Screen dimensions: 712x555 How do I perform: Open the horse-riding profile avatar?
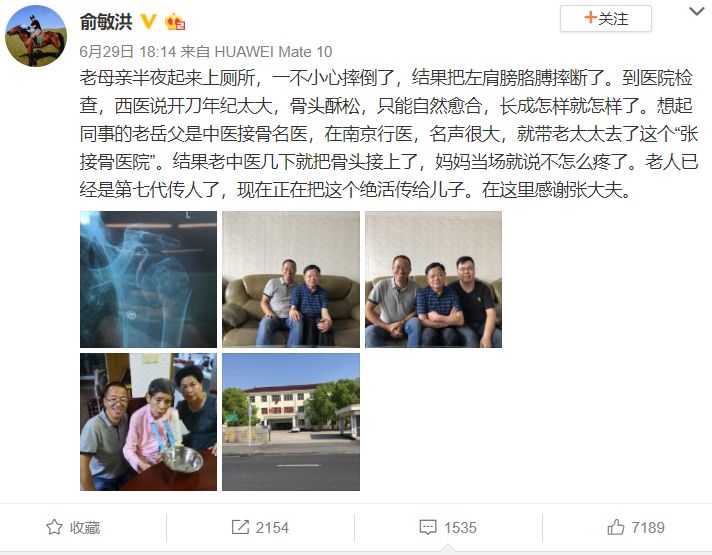36,36
